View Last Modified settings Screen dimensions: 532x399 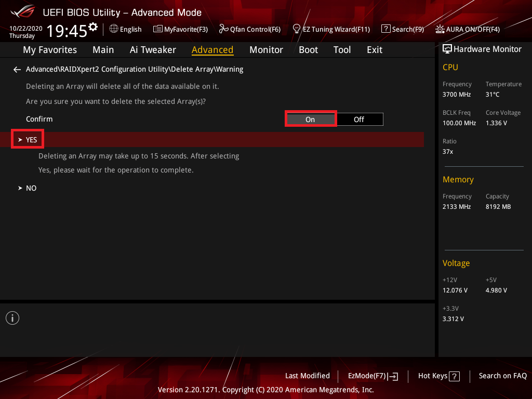click(x=307, y=376)
